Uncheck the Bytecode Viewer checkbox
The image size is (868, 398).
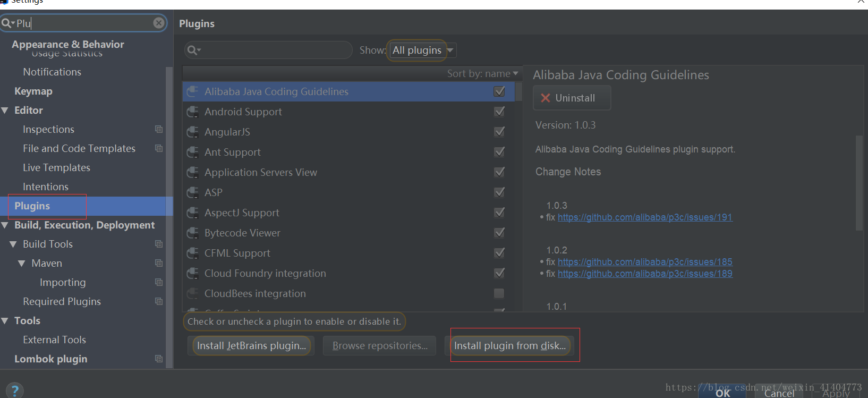coord(499,233)
